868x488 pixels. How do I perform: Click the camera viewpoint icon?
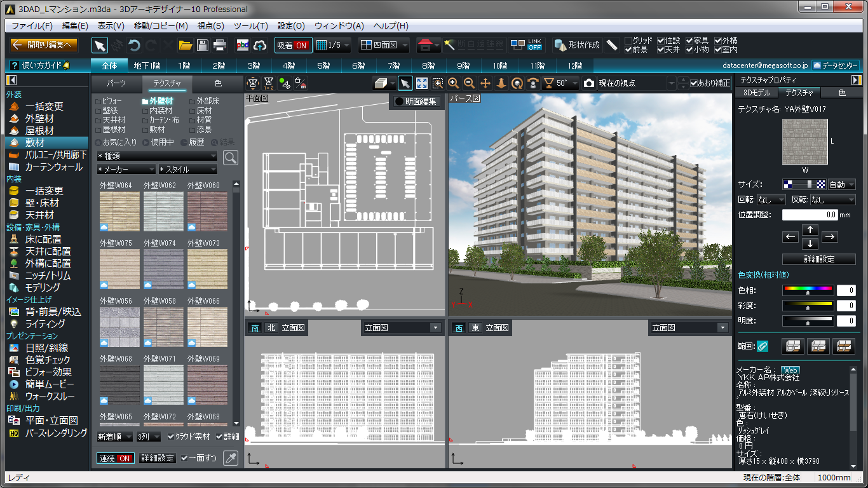(589, 83)
